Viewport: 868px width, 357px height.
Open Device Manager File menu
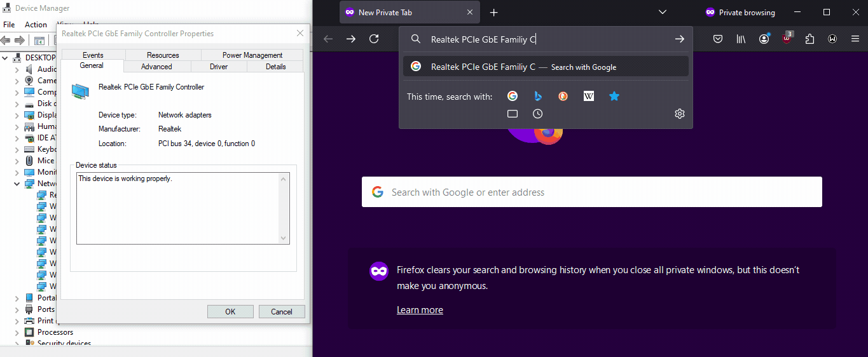tap(9, 25)
